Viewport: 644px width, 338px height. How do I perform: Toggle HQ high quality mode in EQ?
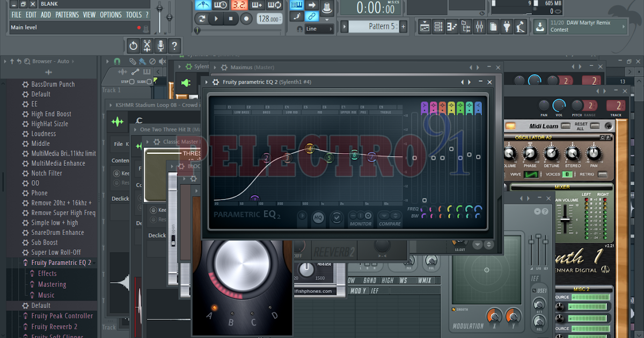[318, 218]
